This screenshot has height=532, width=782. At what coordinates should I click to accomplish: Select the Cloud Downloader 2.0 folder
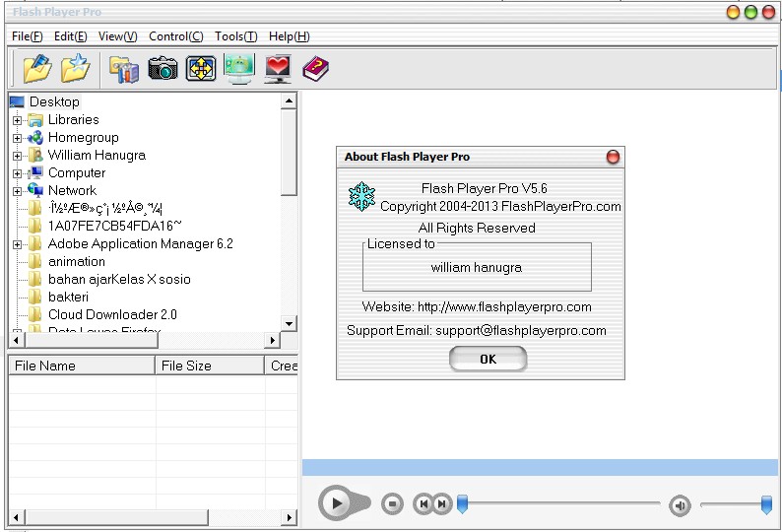click(112, 314)
